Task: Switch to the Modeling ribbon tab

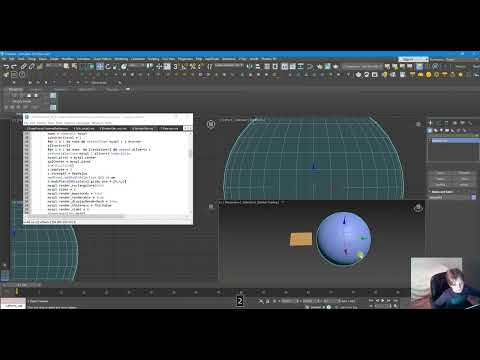Action: tap(16, 89)
